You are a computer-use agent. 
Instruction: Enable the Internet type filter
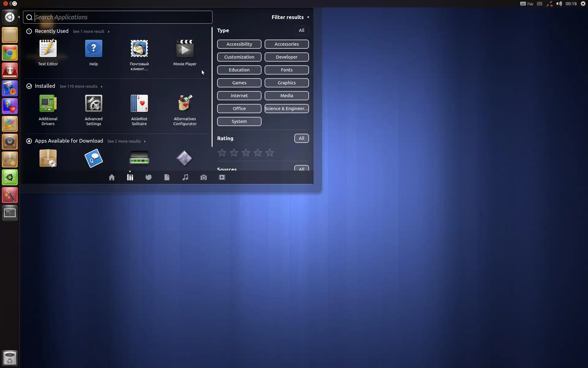tap(239, 96)
